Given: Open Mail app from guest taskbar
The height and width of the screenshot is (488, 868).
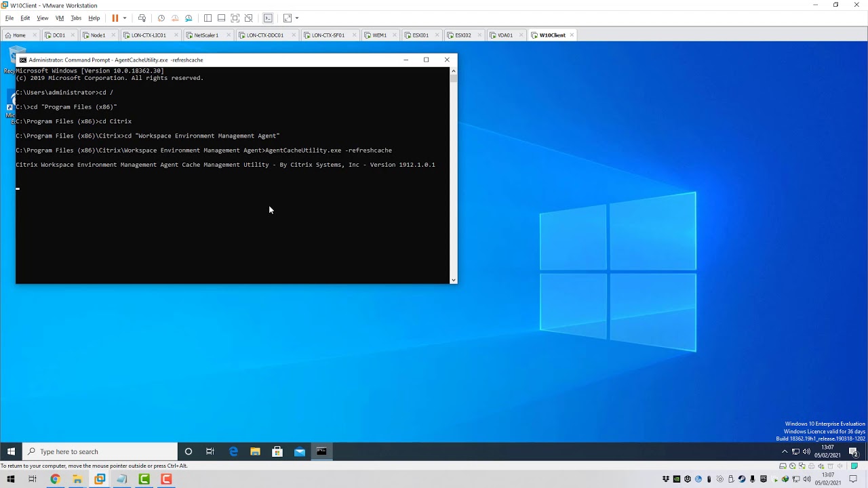Looking at the screenshot, I should tap(300, 451).
